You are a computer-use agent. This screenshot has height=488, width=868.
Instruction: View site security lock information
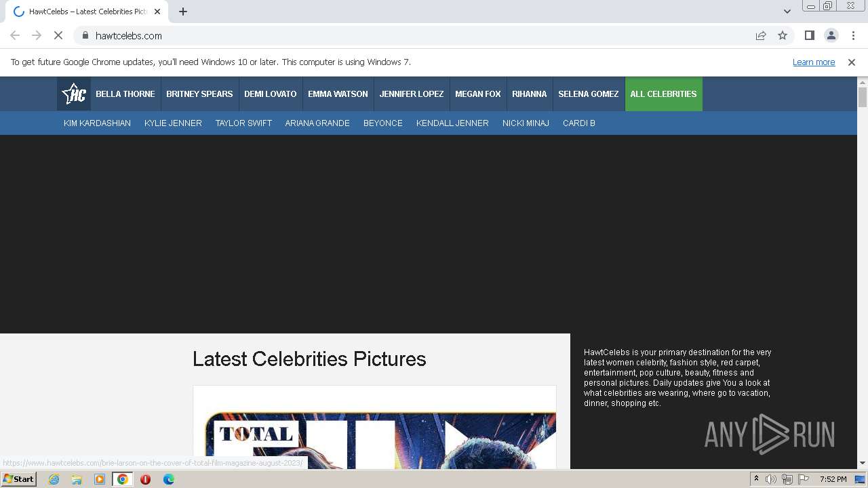coord(85,35)
